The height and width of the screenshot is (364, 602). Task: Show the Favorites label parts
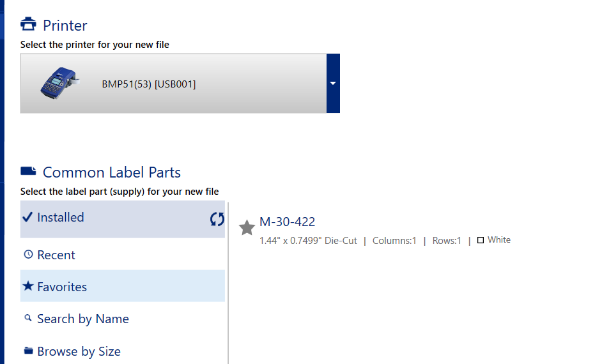[62, 287]
